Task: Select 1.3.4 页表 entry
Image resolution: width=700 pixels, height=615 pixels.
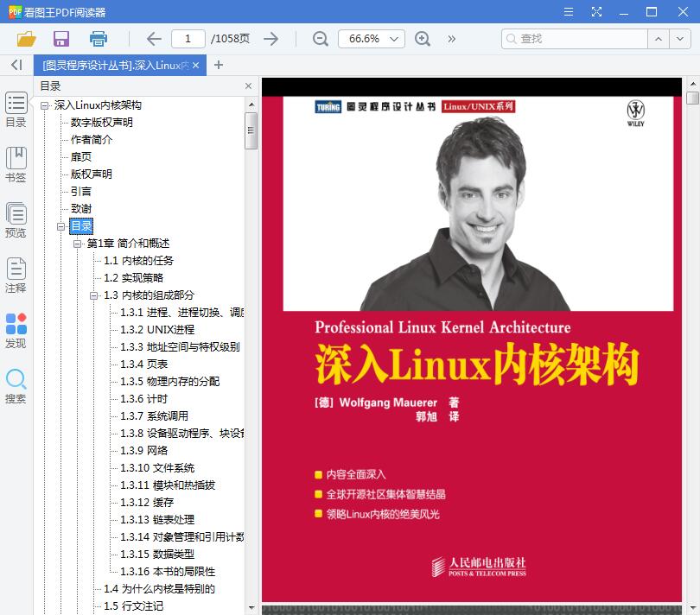Action: [143, 365]
